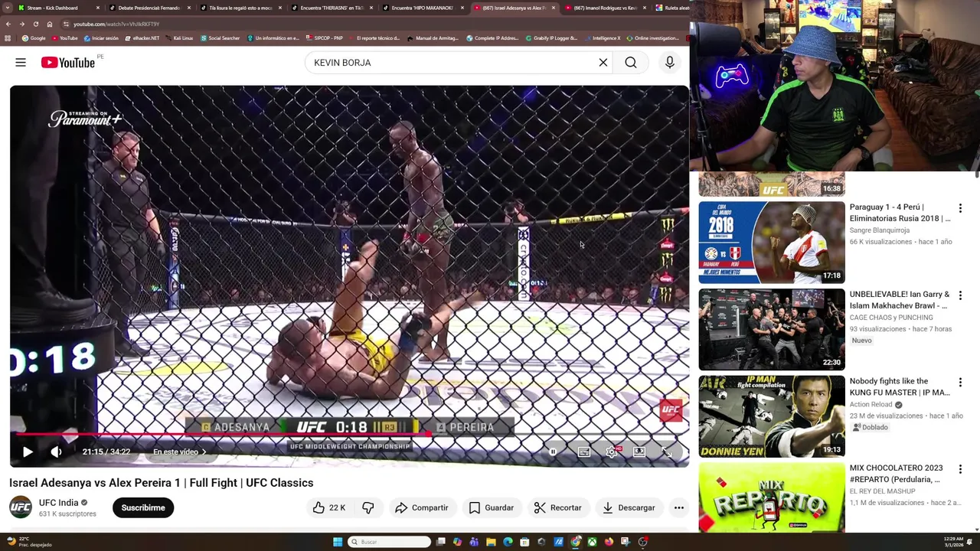Switch to the Encuentra 'THERIASNS' tab

click(332, 8)
